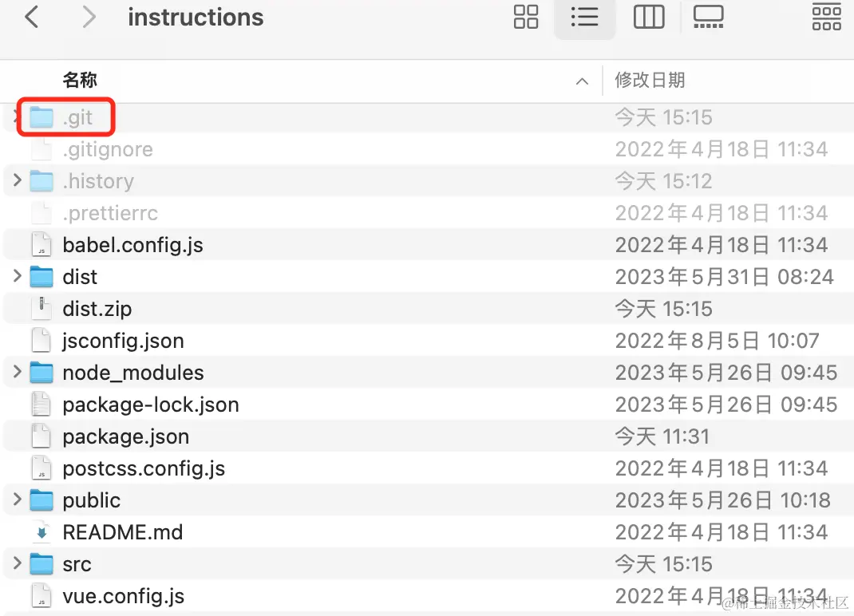Sort by the 名称 column header
Viewport: 854px width, 616px height.
(80, 80)
